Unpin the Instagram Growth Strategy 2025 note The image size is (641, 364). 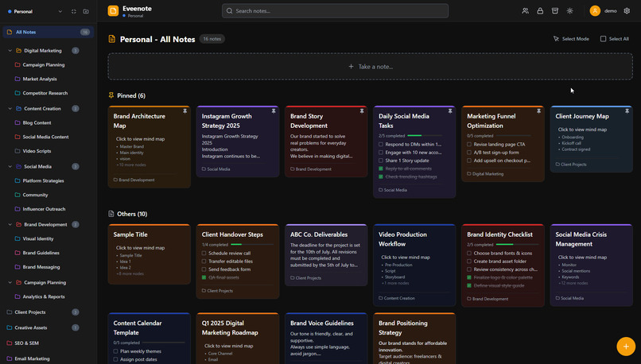coord(274,111)
